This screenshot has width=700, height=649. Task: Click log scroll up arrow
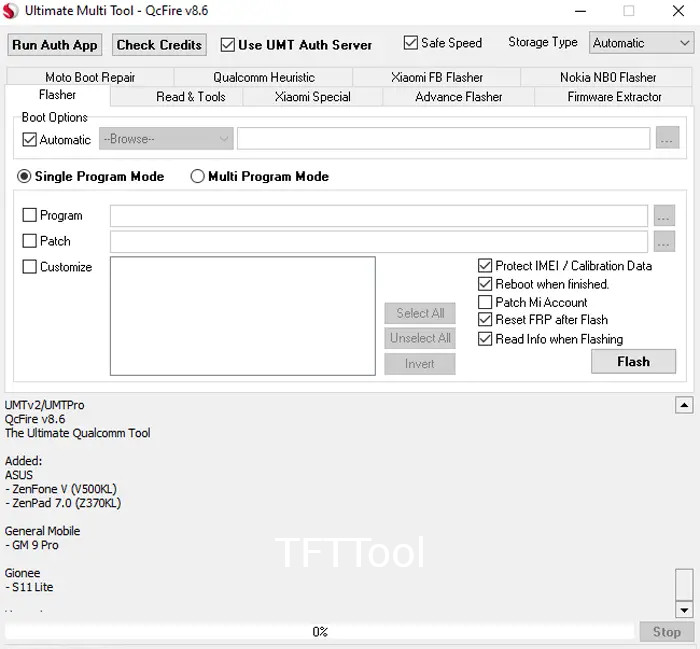tap(684, 405)
